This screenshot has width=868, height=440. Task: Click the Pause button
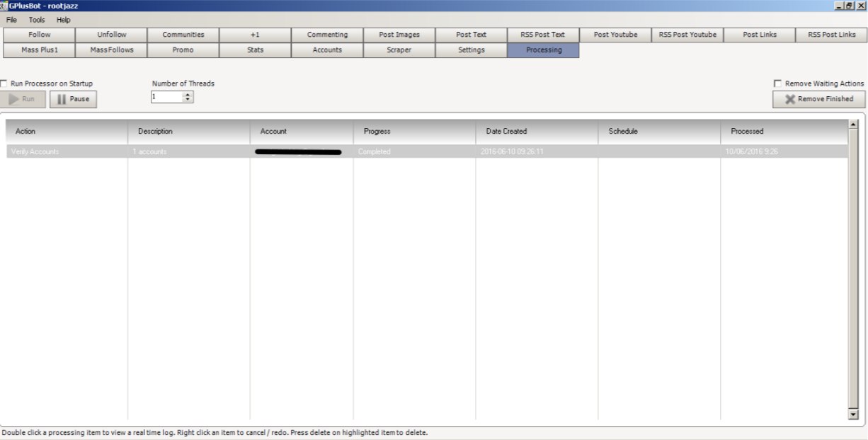point(73,99)
